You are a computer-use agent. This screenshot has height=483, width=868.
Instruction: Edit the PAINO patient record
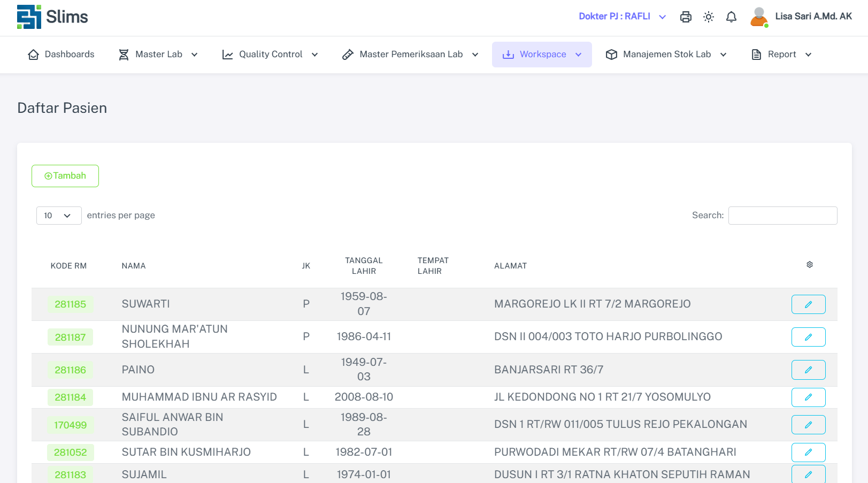click(x=808, y=370)
